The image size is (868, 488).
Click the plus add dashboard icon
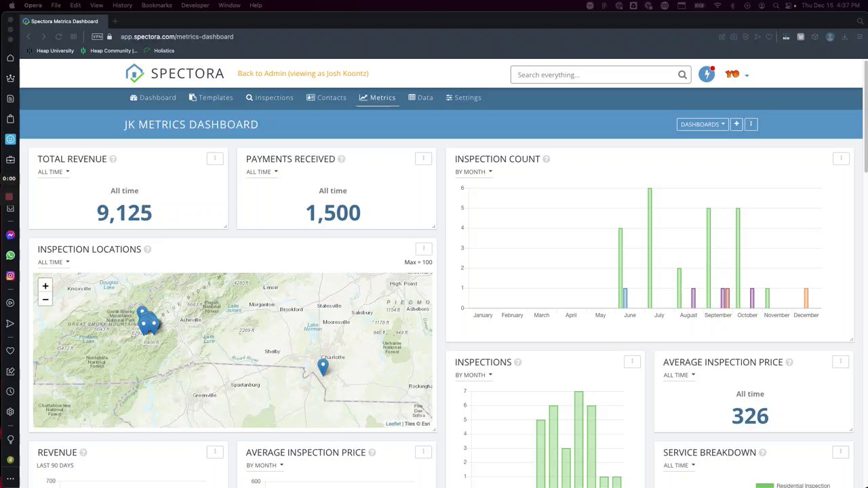[736, 124]
